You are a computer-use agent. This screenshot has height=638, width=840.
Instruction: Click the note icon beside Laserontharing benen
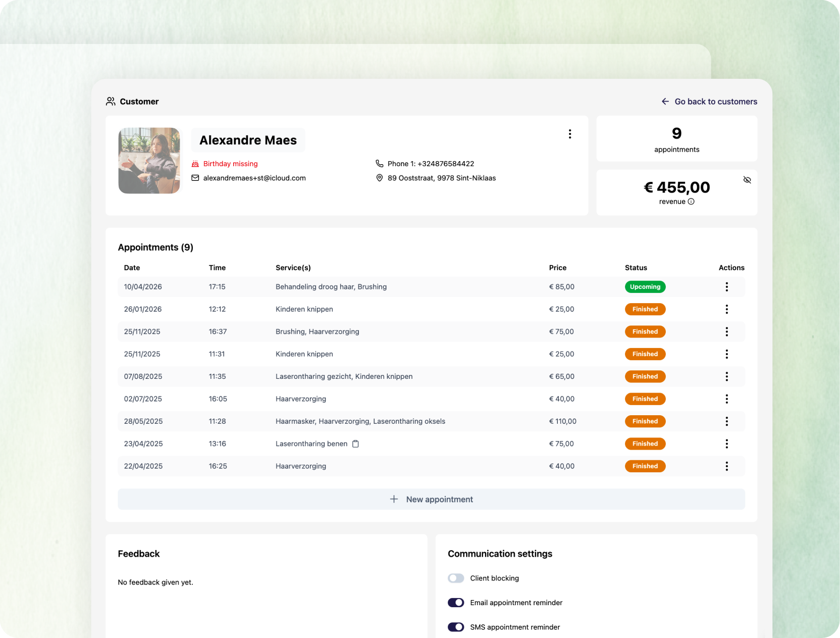click(355, 444)
